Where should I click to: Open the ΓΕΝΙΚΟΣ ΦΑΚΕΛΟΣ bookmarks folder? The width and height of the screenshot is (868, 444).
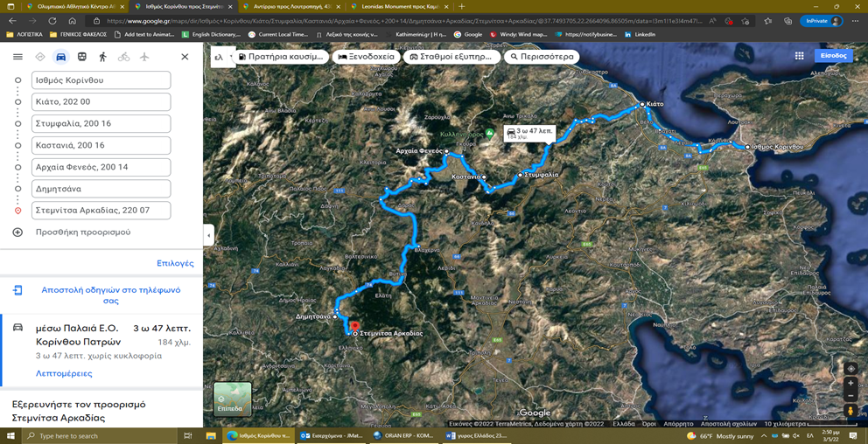78,34
